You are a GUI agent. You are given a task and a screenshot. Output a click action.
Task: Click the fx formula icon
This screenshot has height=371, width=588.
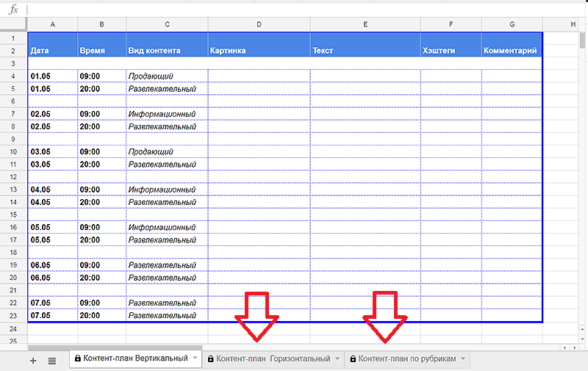coord(13,9)
